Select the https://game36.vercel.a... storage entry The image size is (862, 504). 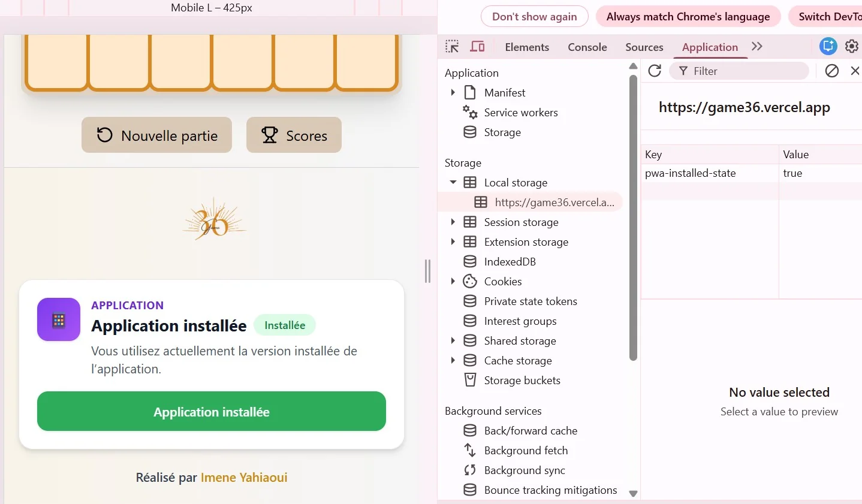point(531,202)
